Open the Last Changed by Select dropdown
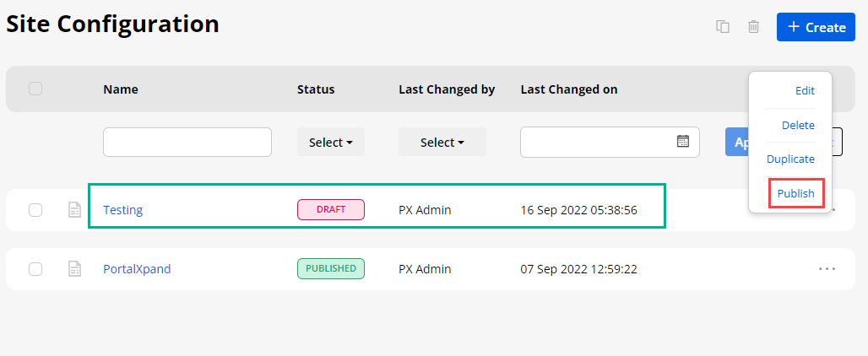The height and width of the screenshot is (356, 868). click(x=442, y=143)
